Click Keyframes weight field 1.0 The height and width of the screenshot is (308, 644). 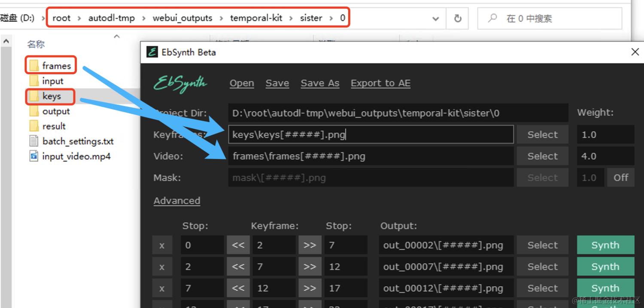[x=605, y=134]
